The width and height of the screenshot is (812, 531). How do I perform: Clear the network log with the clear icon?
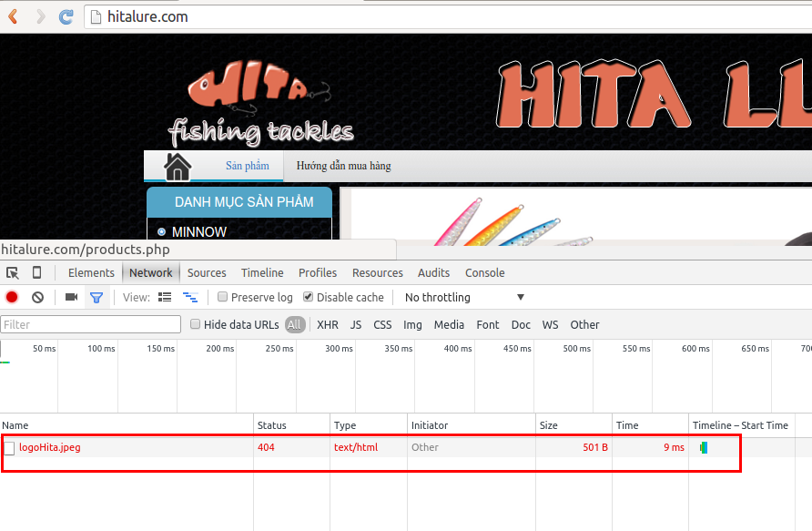[37, 297]
